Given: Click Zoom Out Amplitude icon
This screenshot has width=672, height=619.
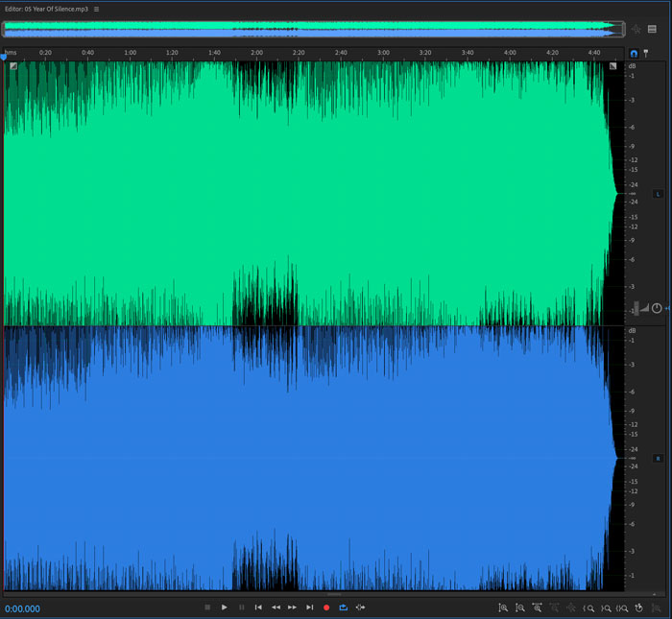Looking at the screenshot, I should coord(520,607).
